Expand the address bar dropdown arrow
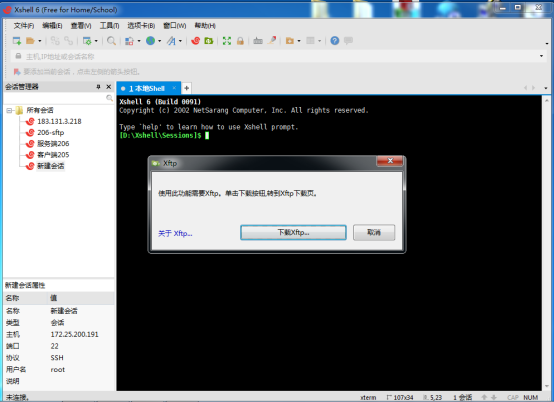The height and width of the screenshot is (402, 554). tap(541, 56)
